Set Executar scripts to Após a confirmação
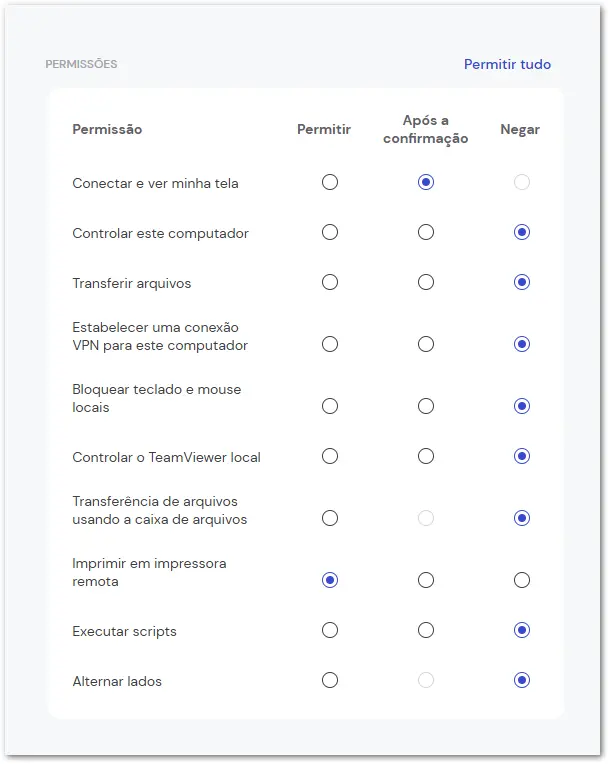 [426, 630]
